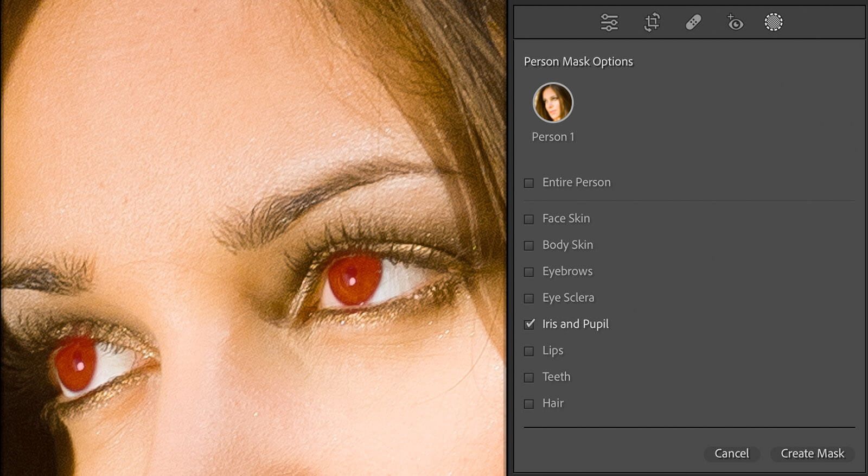
Task: Click the Person 1 label text
Action: pyautogui.click(x=553, y=137)
